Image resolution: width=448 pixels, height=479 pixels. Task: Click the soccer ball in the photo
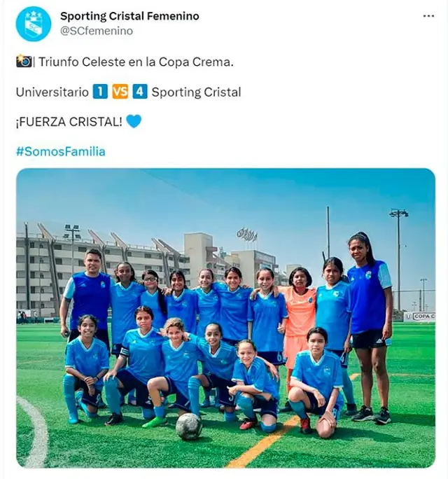[x=189, y=426]
